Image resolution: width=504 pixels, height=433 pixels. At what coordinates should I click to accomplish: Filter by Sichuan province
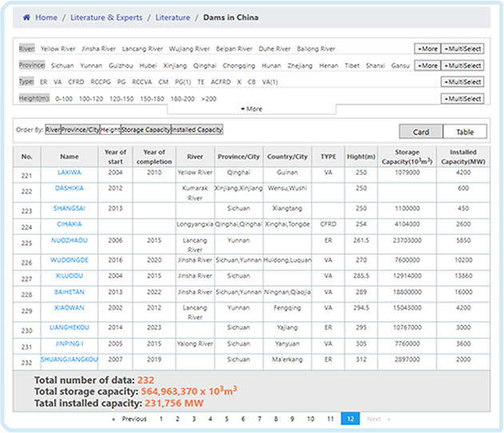tap(63, 66)
